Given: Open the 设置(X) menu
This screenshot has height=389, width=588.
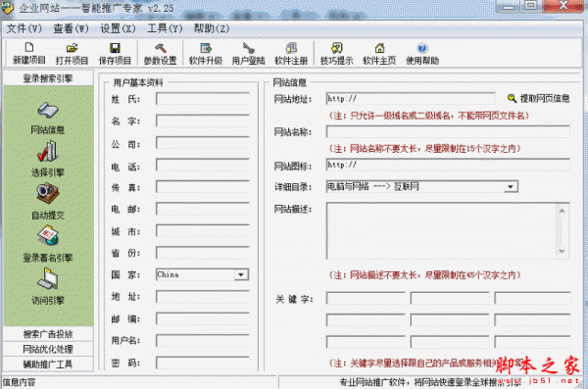Looking at the screenshot, I should 118,28.
